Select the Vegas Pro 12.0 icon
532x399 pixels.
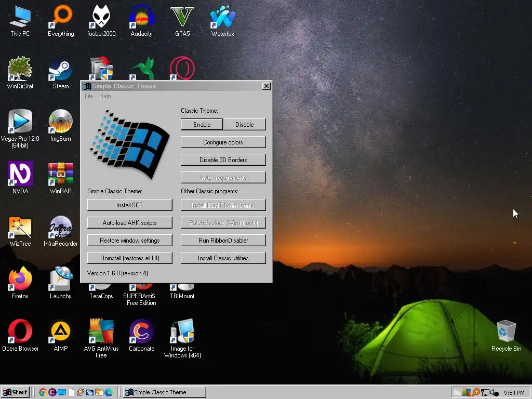(20, 129)
